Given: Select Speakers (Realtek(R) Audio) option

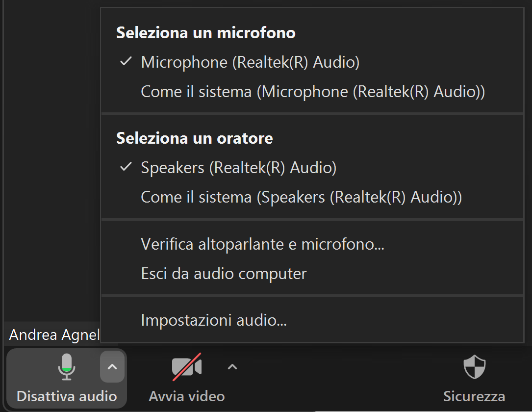Looking at the screenshot, I should pos(312,168).
